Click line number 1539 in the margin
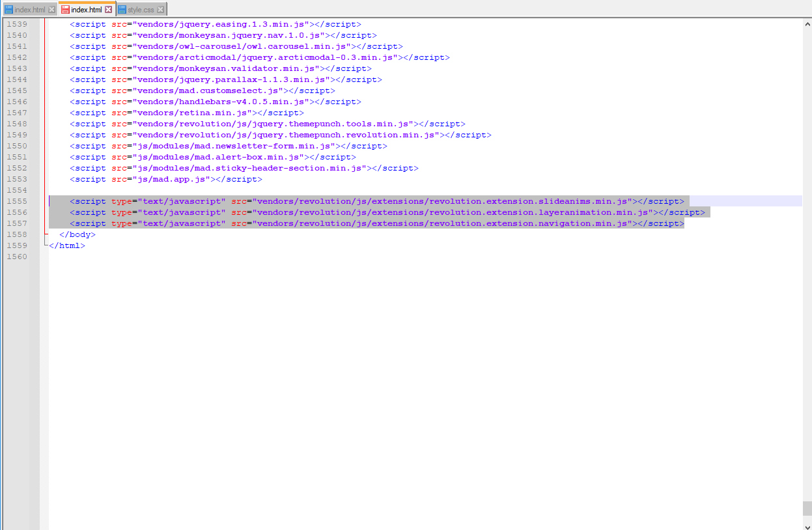This screenshot has height=530, width=812. coord(16,24)
